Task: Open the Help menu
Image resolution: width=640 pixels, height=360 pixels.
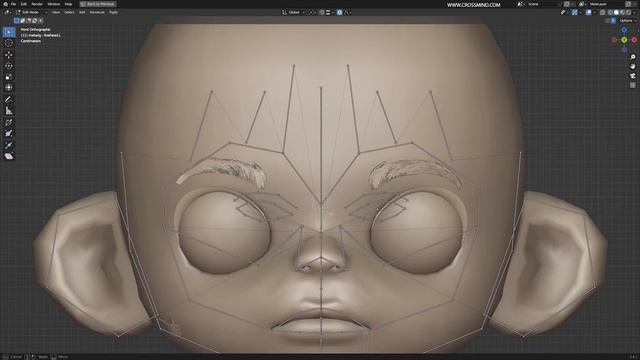Action: pyautogui.click(x=68, y=4)
